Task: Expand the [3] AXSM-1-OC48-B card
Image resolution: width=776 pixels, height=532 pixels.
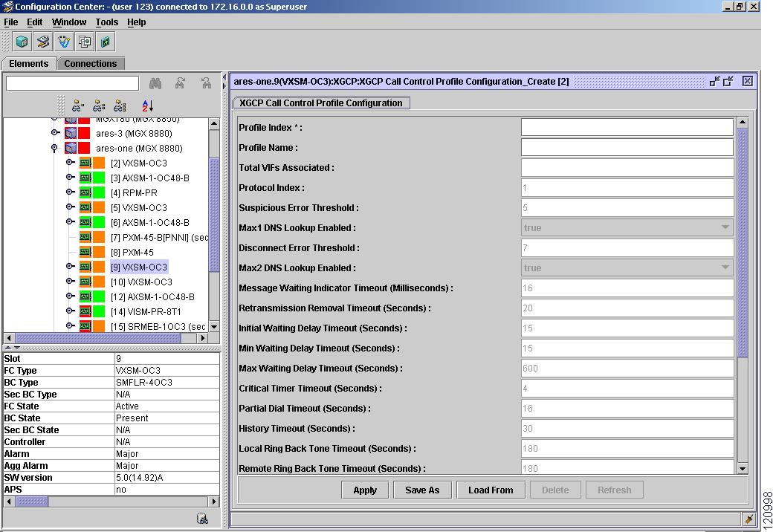Action: (x=70, y=177)
